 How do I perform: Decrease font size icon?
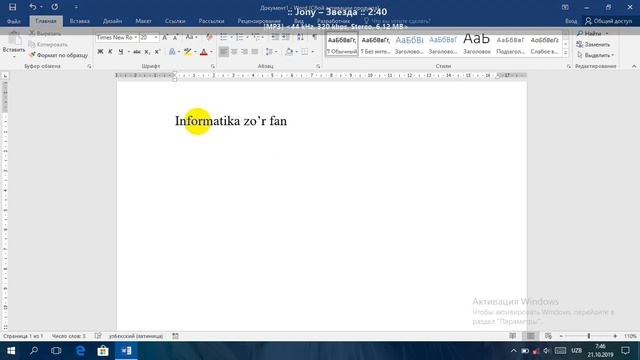[x=175, y=38]
